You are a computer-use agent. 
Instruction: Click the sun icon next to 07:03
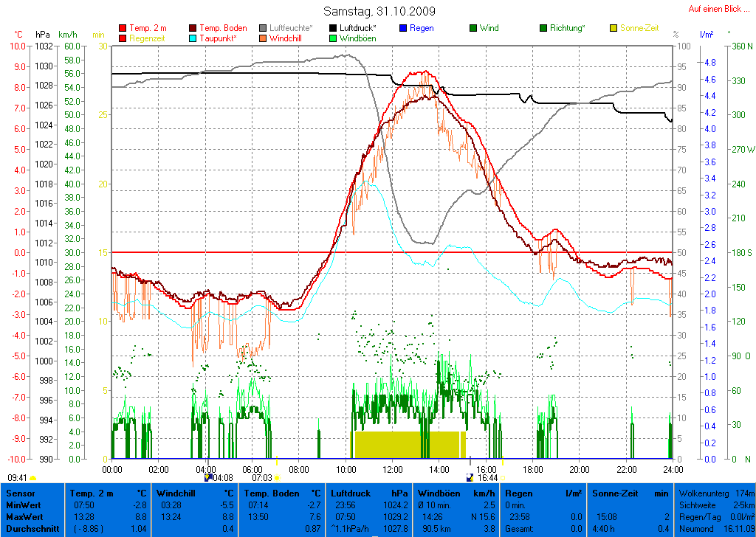coord(278,478)
